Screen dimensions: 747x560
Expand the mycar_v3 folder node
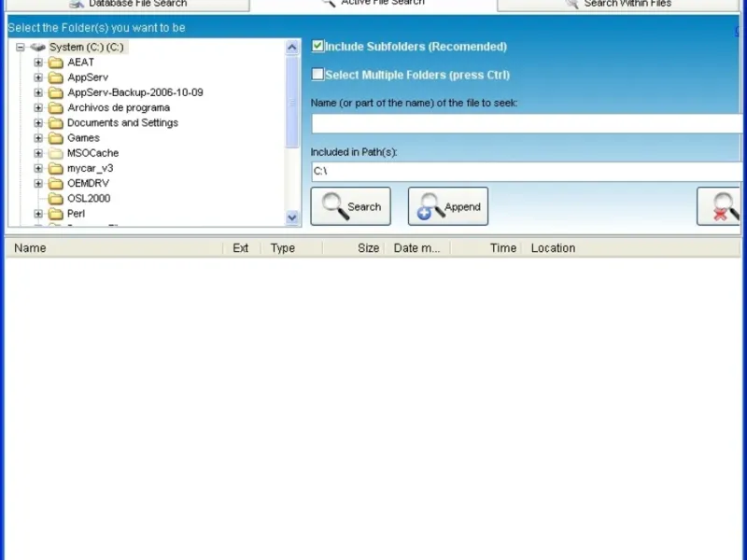(x=38, y=168)
